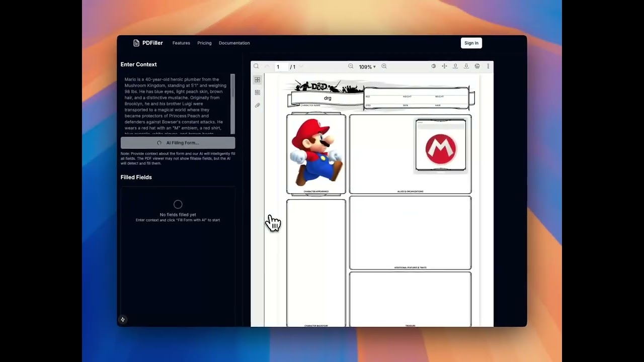Click the AI Filling Form button
The image size is (644, 362).
point(178,143)
